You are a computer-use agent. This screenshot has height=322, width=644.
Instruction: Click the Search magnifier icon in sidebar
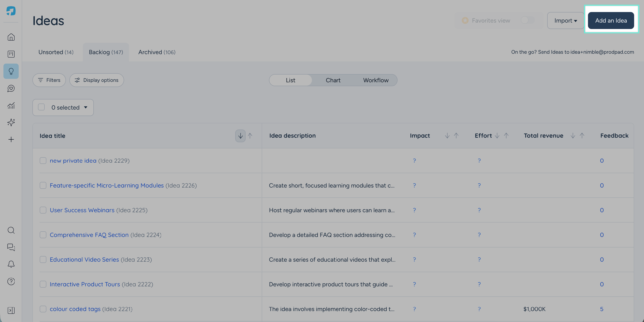click(11, 230)
